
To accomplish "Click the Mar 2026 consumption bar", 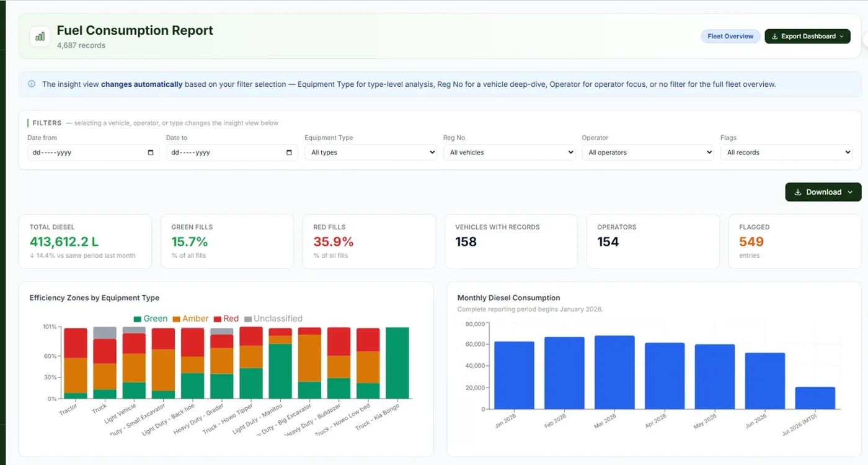I will pos(614,373).
